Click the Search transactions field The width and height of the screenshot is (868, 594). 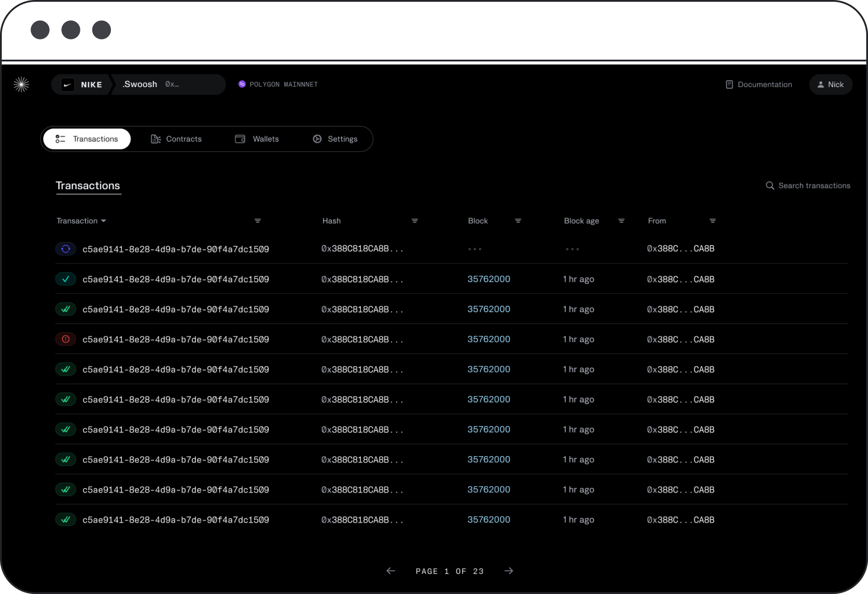click(814, 186)
